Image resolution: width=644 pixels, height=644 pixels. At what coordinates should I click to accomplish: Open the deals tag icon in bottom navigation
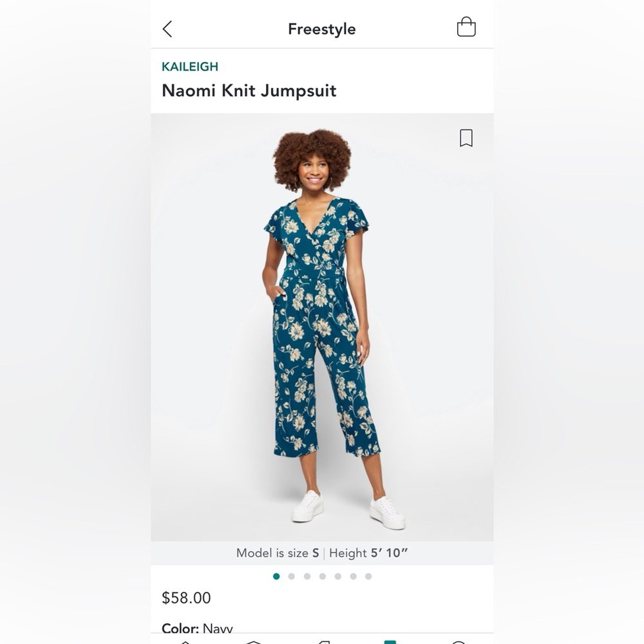click(324, 642)
